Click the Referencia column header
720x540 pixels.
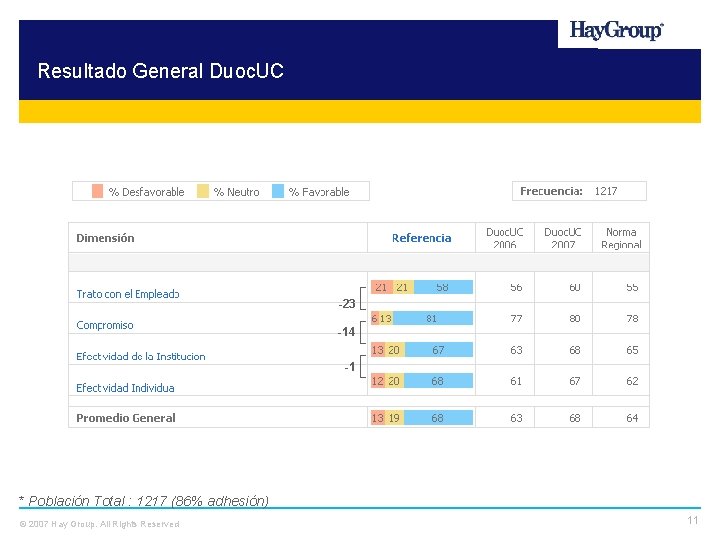tap(422, 238)
